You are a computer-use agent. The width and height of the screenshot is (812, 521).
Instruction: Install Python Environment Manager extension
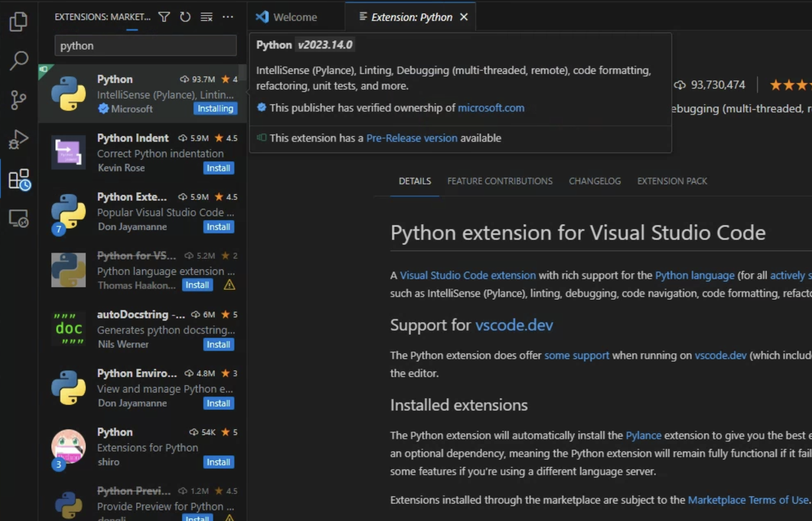pyautogui.click(x=218, y=403)
